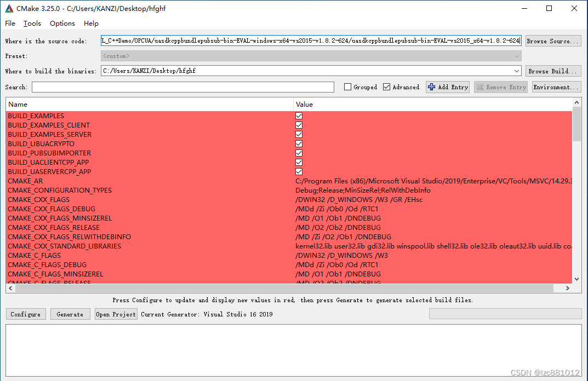This screenshot has width=588, height=381.
Task: Select CMAKE_C_FLAGS_DEBUG row
Action: pos(289,265)
